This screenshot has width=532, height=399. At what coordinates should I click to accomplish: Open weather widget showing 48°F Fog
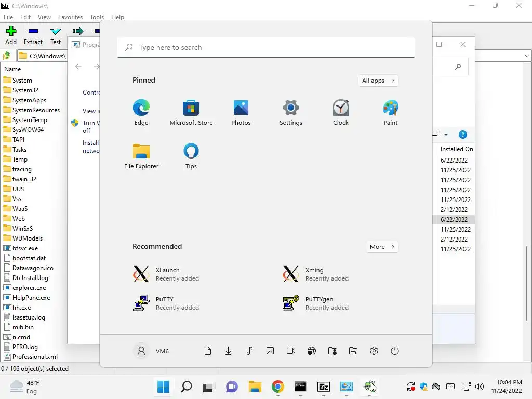[x=24, y=387]
